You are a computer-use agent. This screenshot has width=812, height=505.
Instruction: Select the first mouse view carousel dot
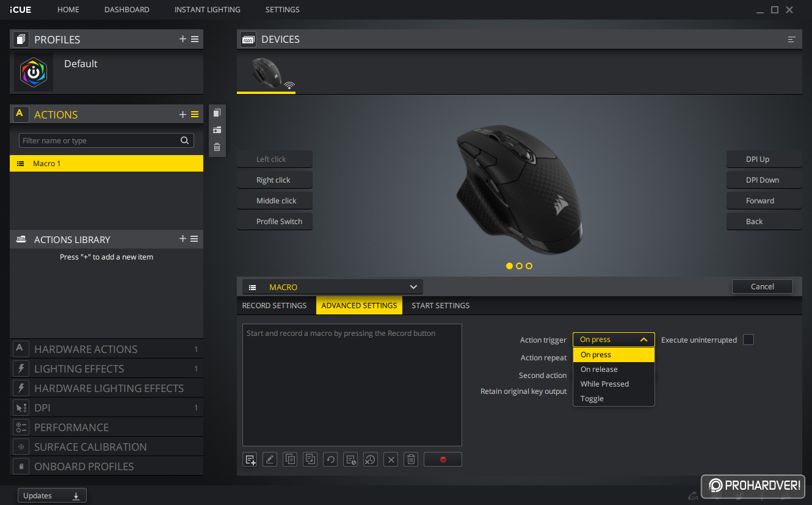[x=509, y=266]
